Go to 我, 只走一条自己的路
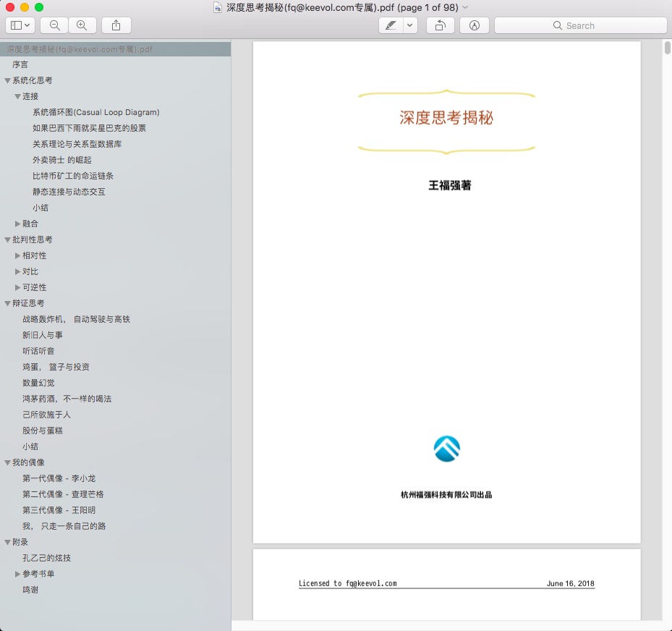 64,526
